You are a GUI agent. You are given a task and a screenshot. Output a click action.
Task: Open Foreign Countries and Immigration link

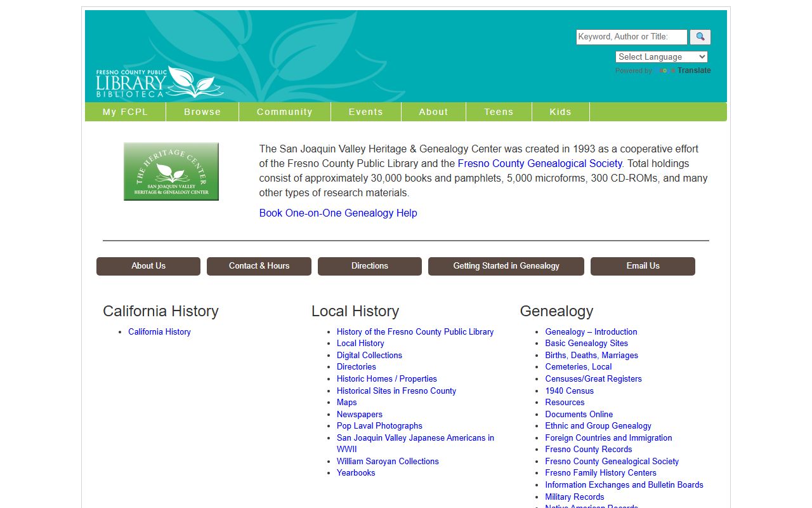click(x=608, y=438)
